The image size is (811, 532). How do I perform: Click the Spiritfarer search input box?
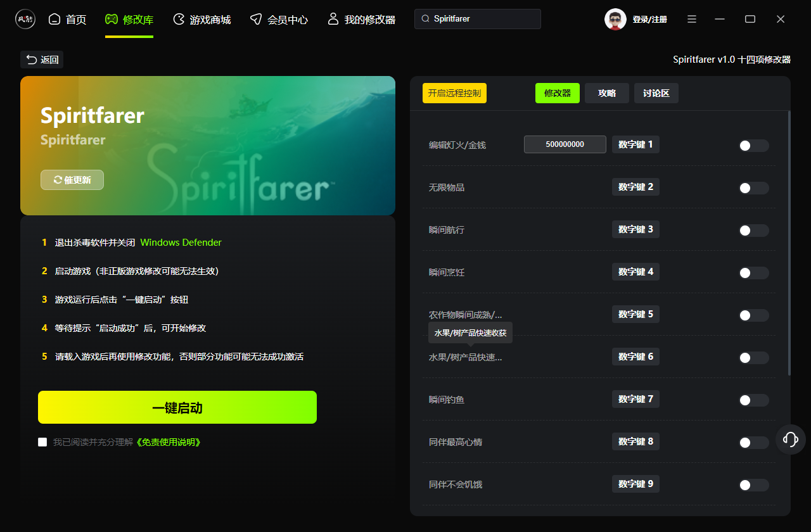coord(478,19)
